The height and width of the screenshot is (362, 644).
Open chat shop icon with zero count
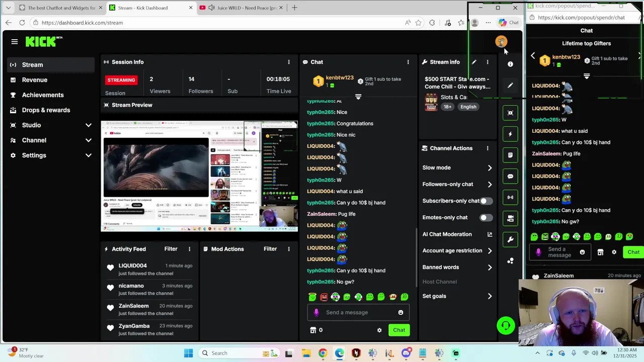point(316,330)
